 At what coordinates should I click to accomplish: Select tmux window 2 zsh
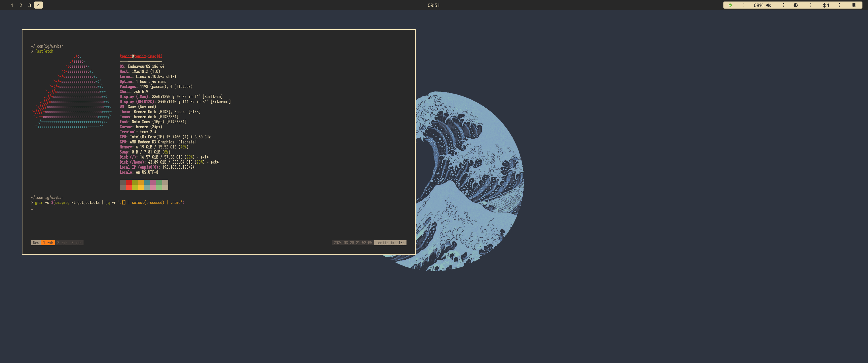pos(62,243)
